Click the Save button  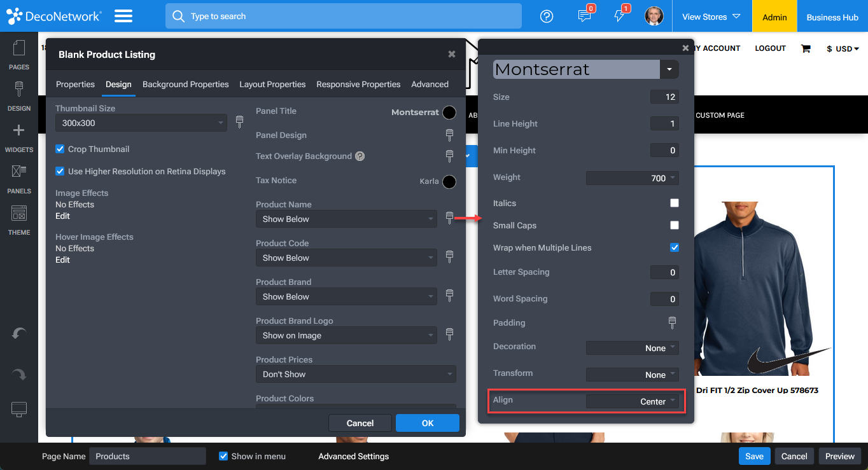[754, 456]
